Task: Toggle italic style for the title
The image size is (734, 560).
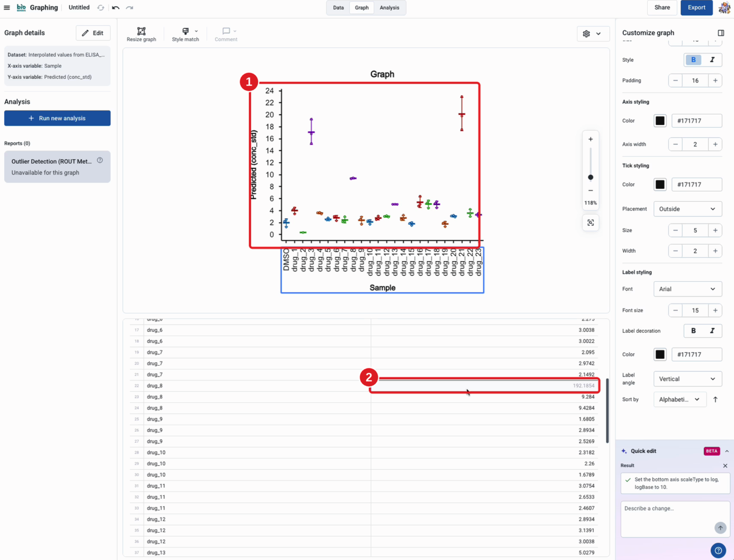Action: point(712,60)
